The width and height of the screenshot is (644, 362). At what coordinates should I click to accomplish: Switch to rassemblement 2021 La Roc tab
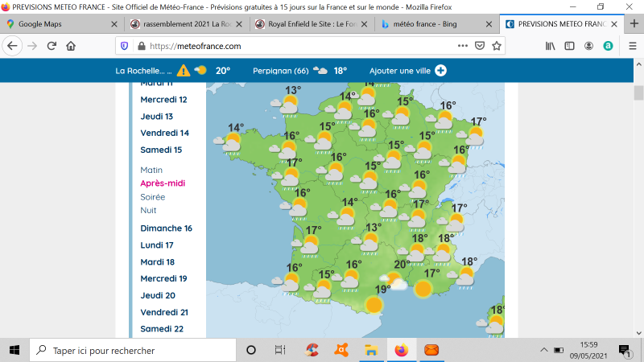(187, 24)
